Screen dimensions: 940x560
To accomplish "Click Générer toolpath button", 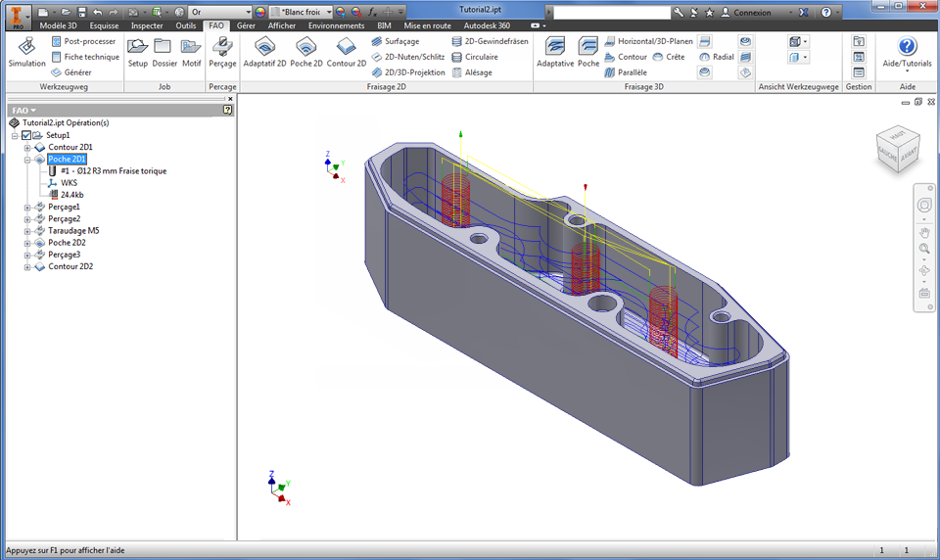I will click(x=71, y=72).
